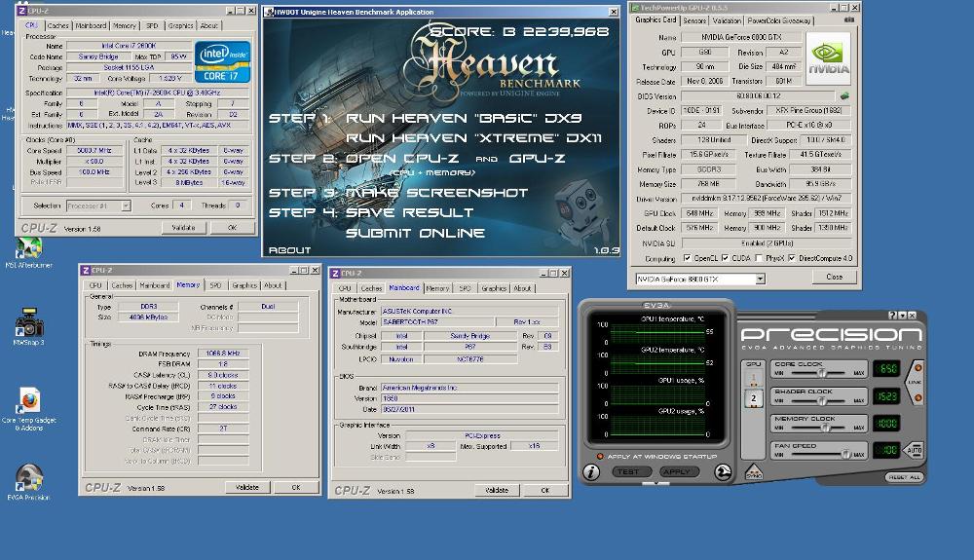Click Save Result in Heaven benchmark
This screenshot has width=974, height=560.
pos(409,212)
